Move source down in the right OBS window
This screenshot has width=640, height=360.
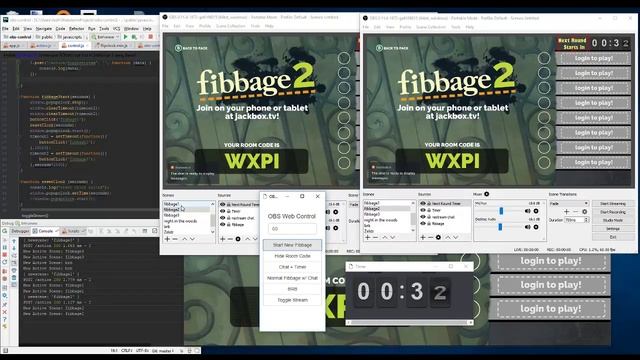click(456, 237)
